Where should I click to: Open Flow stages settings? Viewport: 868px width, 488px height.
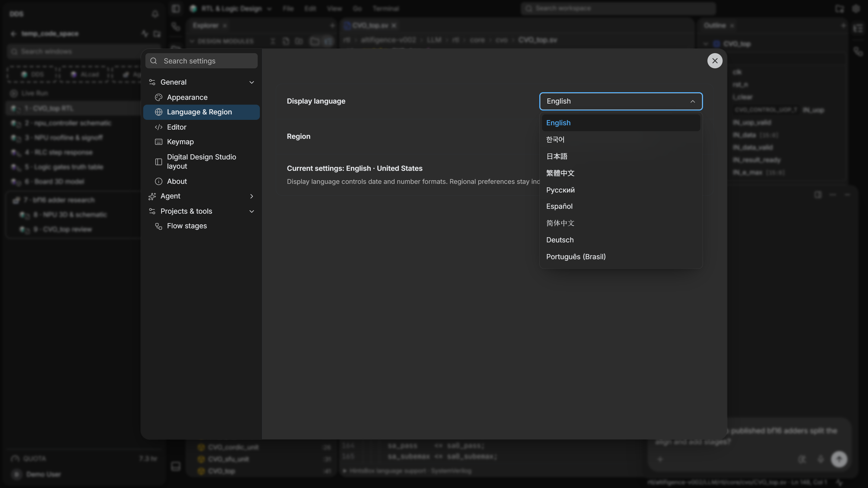[202, 226]
